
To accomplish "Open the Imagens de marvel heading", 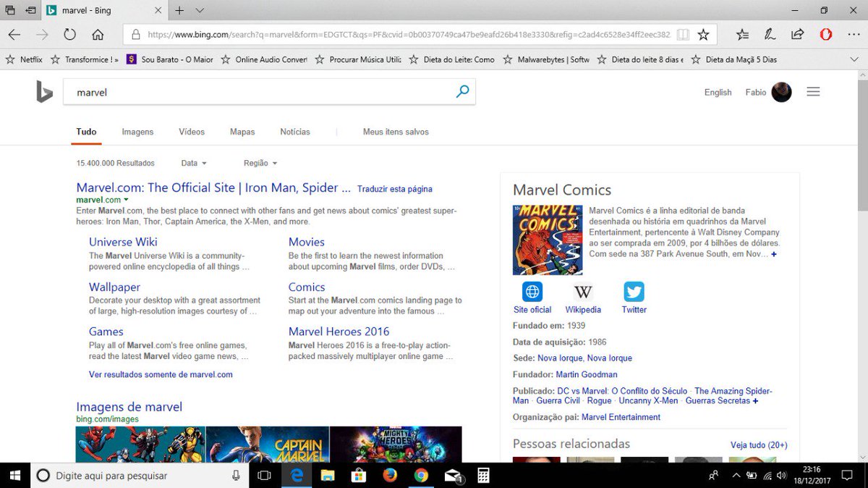I will pos(129,407).
